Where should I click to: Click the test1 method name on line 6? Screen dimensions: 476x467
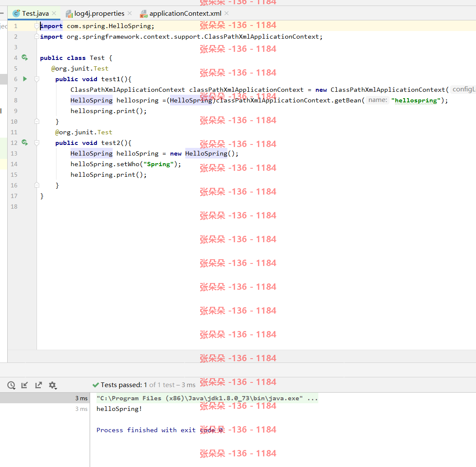pyautogui.click(x=110, y=79)
